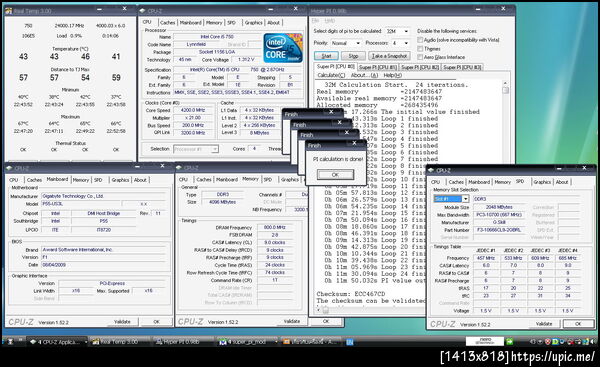Toggle the Themes checkbox in Hyper PI
The width and height of the screenshot is (600, 367).
click(420, 49)
